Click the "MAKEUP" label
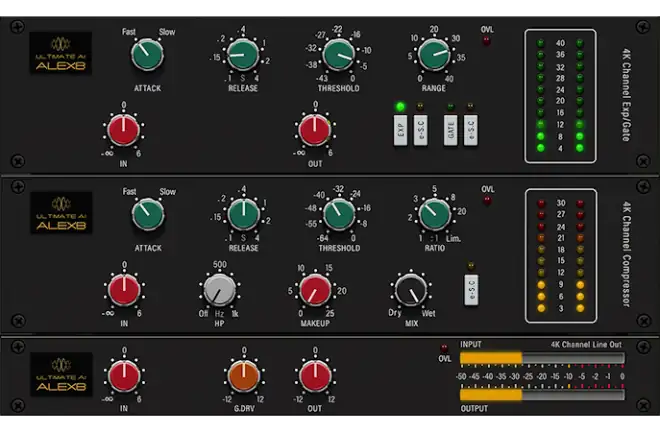 click(315, 324)
